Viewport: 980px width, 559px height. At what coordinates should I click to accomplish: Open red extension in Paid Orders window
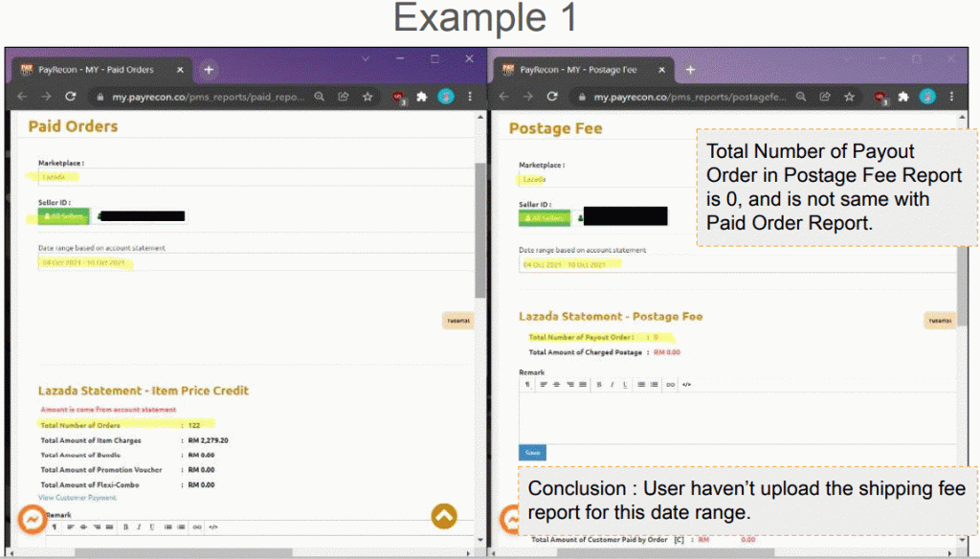point(397,98)
